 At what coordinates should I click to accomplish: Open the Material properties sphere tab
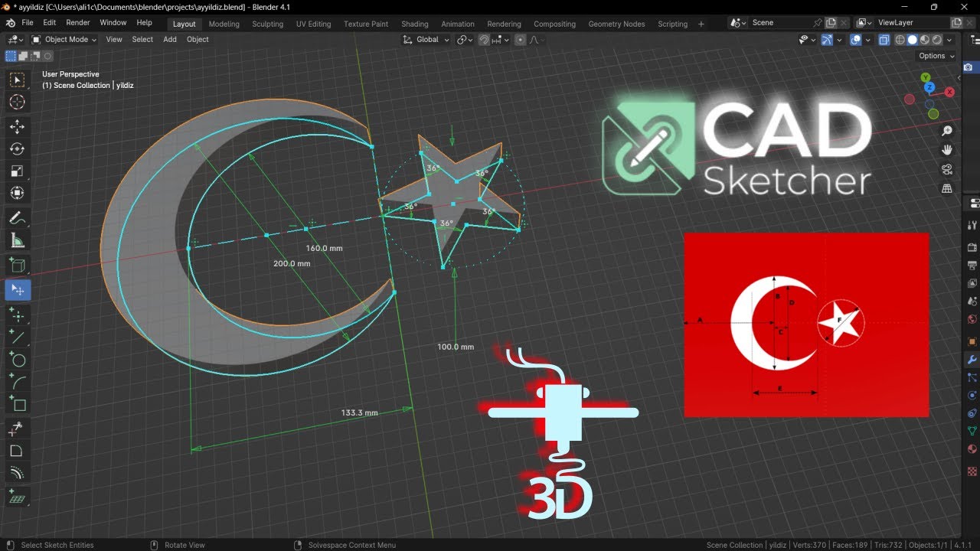point(972,449)
